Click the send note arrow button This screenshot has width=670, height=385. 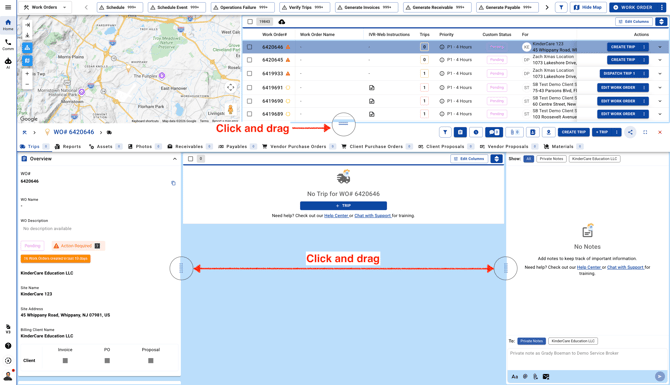pos(660,376)
